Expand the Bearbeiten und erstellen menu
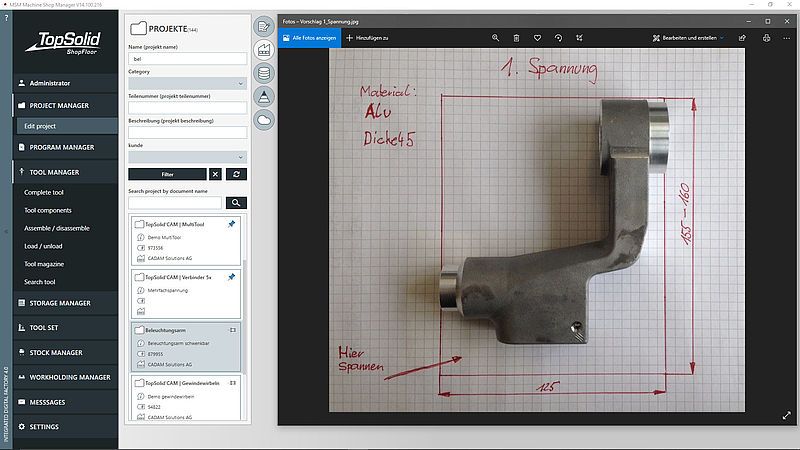The width and height of the screenshot is (800, 450). click(x=689, y=38)
